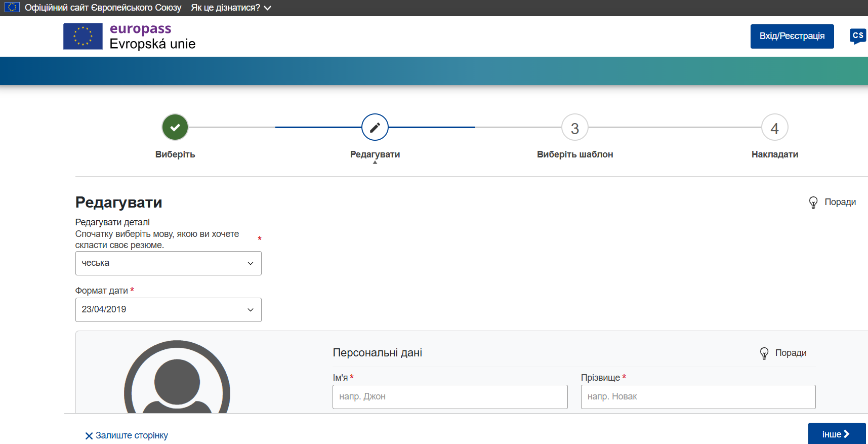The height and width of the screenshot is (444, 868).
Task: Click the surname input field
Action: click(698, 397)
